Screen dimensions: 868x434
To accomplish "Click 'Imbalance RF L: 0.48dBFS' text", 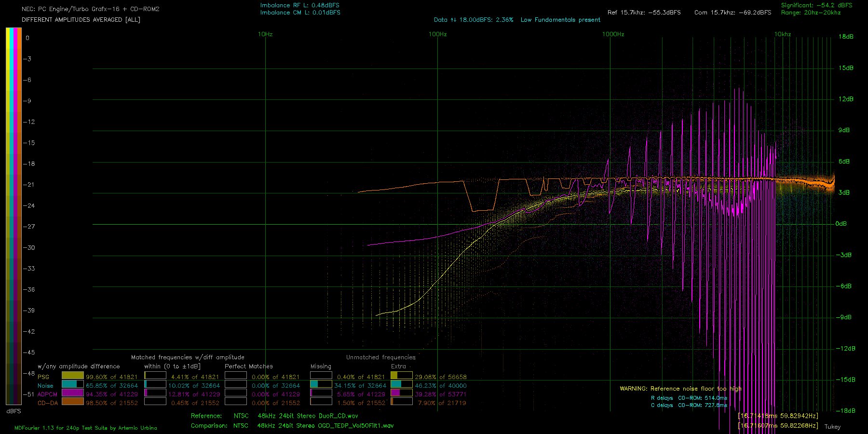I will (x=300, y=5).
